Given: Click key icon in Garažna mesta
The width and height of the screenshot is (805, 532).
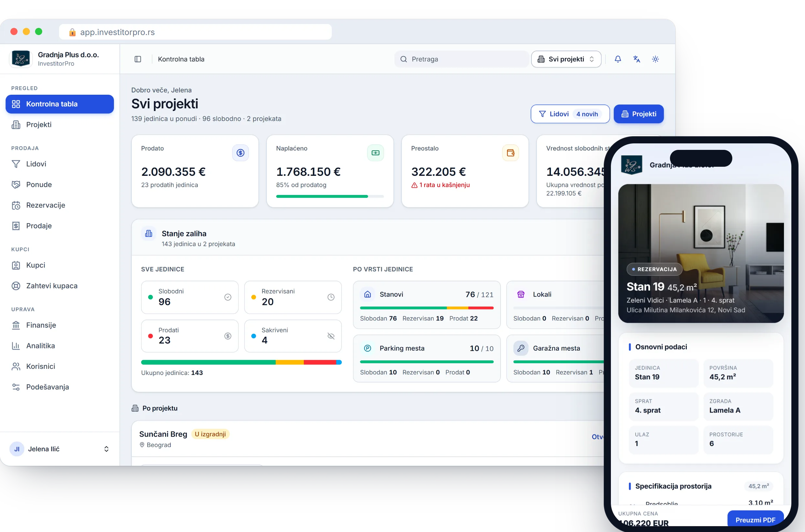Looking at the screenshot, I should tap(521, 348).
